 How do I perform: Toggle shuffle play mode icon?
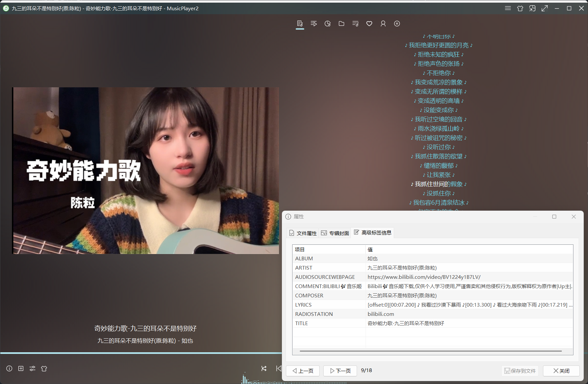tap(264, 368)
